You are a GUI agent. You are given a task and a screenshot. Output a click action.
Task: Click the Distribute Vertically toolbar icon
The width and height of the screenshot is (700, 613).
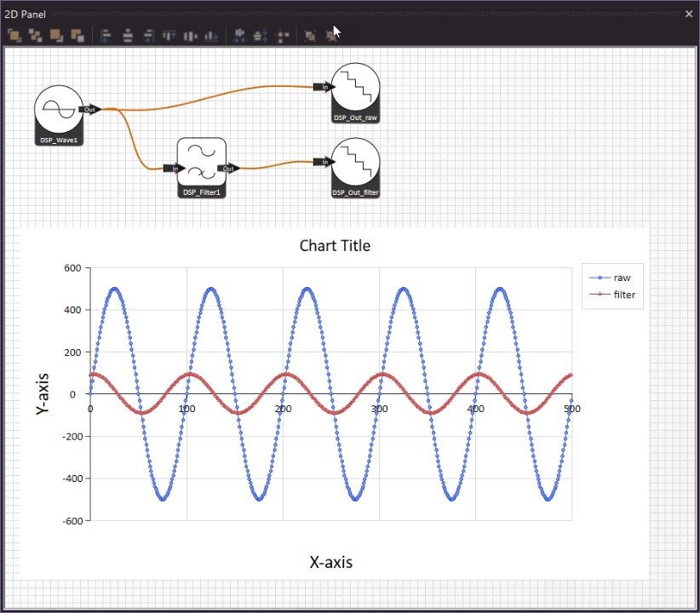[261, 36]
